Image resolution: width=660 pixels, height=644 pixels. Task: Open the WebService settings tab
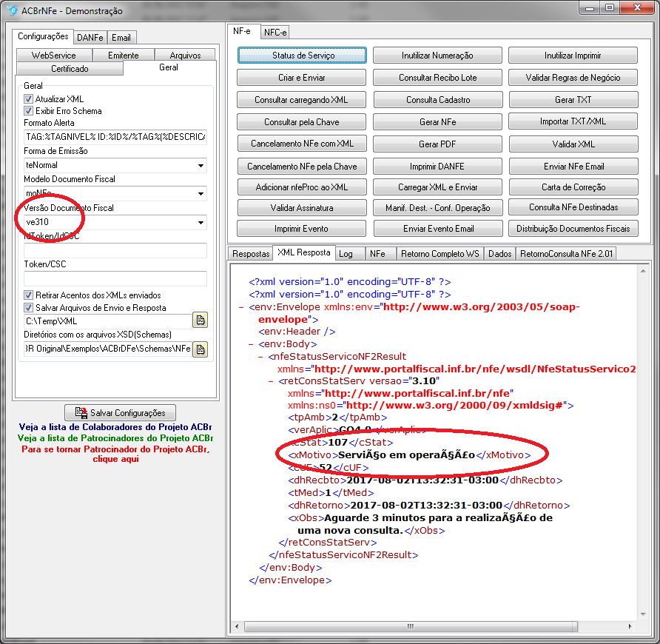tap(54, 56)
